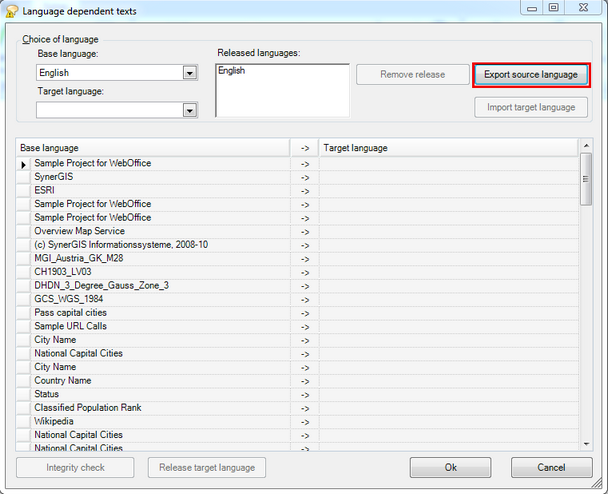Viewport: 608px width, 494px height.
Task: Click the Ok button
Action: 451,467
